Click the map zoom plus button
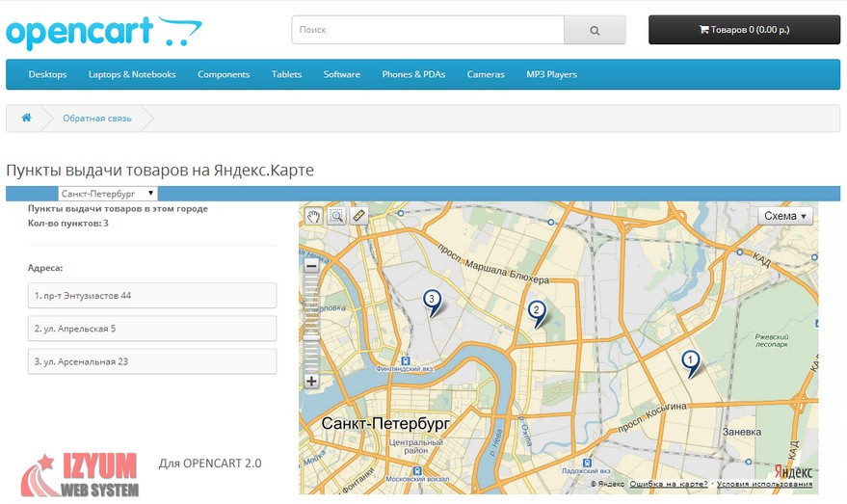The width and height of the screenshot is (847, 504). click(x=311, y=382)
